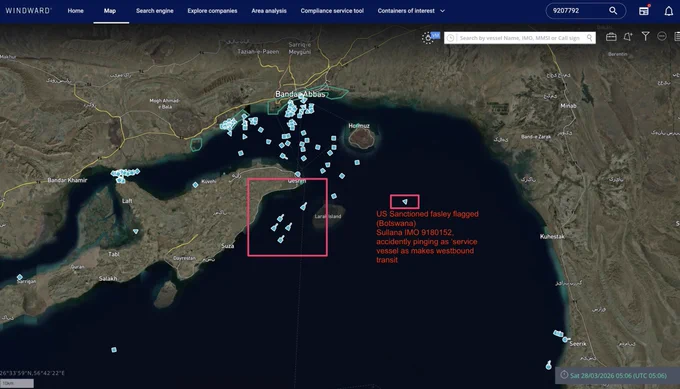The image size is (680, 389).
Task: Select vessel marker next to Sarrigan
Action: click(x=20, y=277)
